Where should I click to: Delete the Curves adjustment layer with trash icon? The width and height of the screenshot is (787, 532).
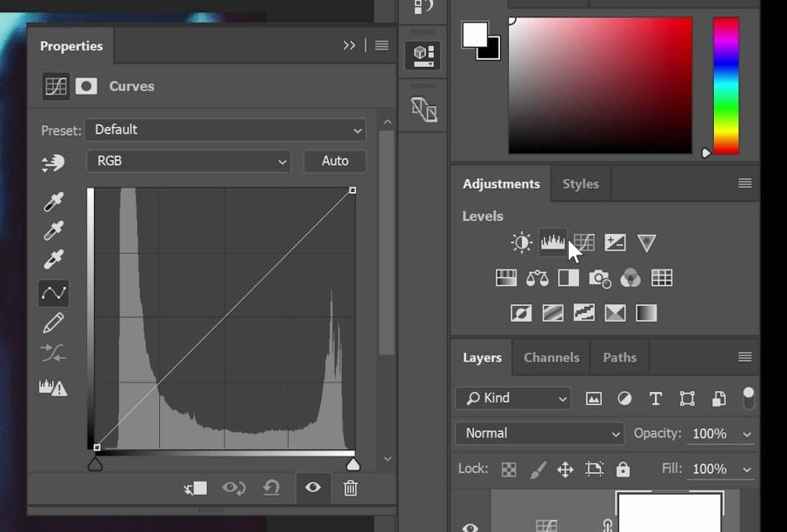[x=350, y=488]
